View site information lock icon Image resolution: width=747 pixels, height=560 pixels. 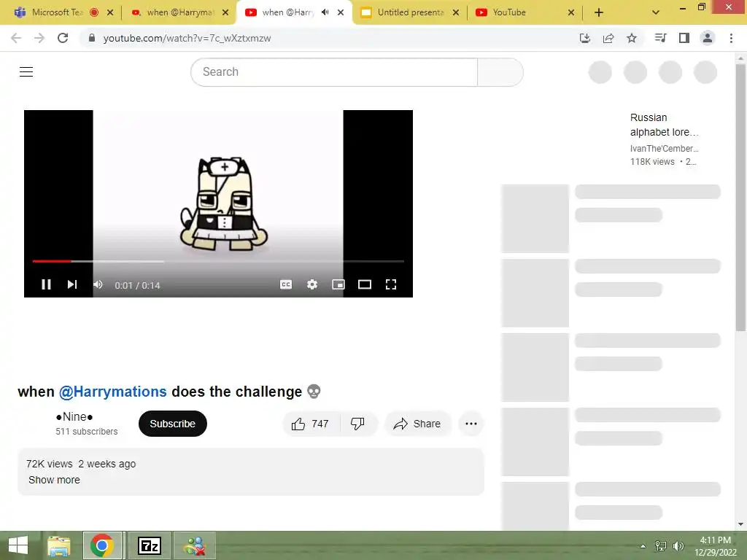pyautogui.click(x=92, y=38)
